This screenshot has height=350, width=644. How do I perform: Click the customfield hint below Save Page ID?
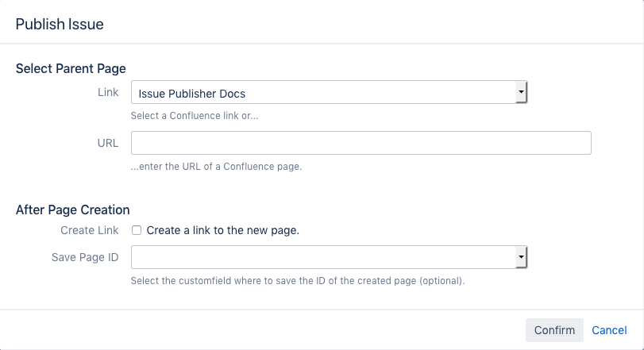(298, 281)
